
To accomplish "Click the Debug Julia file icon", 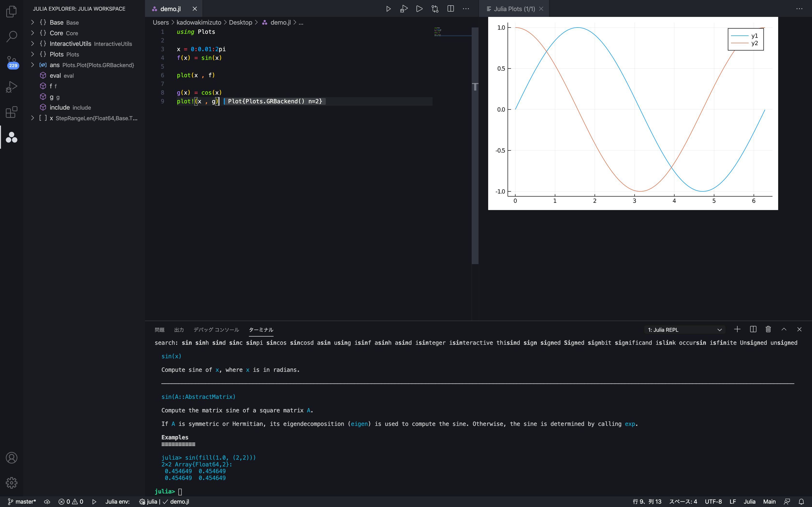I will [x=404, y=9].
